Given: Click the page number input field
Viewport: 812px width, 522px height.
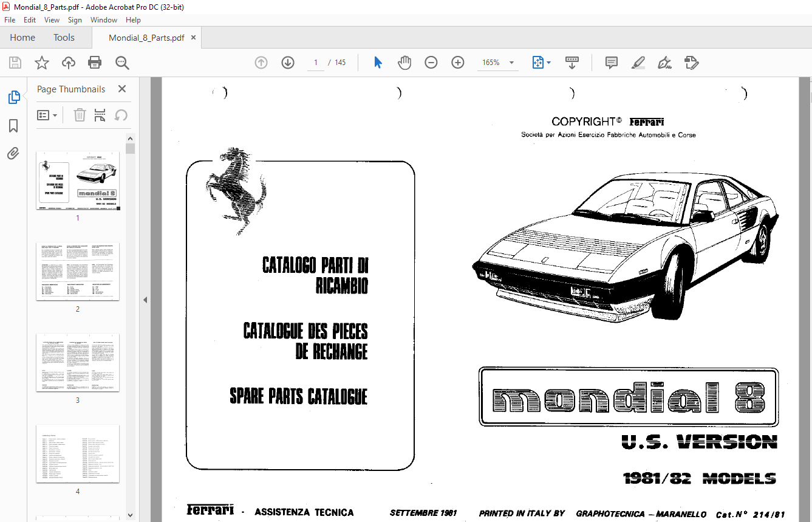Looking at the screenshot, I should pyautogui.click(x=315, y=63).
